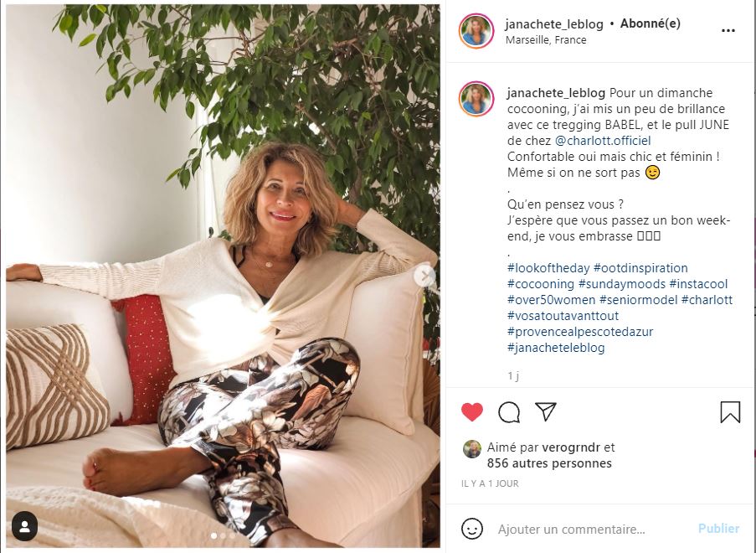Open the three-dot post options menu
Viewport: 756px width, 553px height.
[x=728, y=30]
